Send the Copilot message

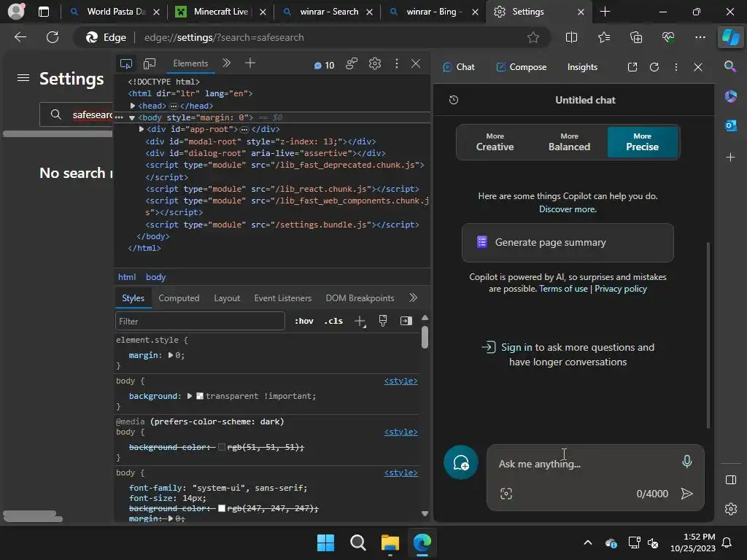point(686,494)
